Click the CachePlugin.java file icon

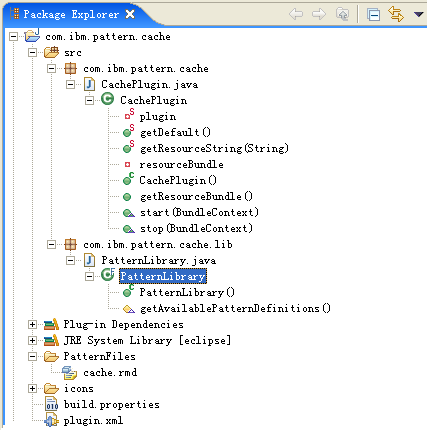coord(89,84)
